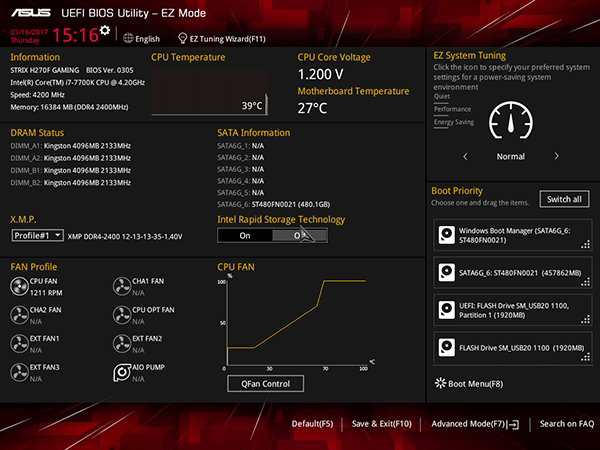Screen dimensions: 600x450
Task: Select the CPU FAN icon
Action: tap(19, 287)
